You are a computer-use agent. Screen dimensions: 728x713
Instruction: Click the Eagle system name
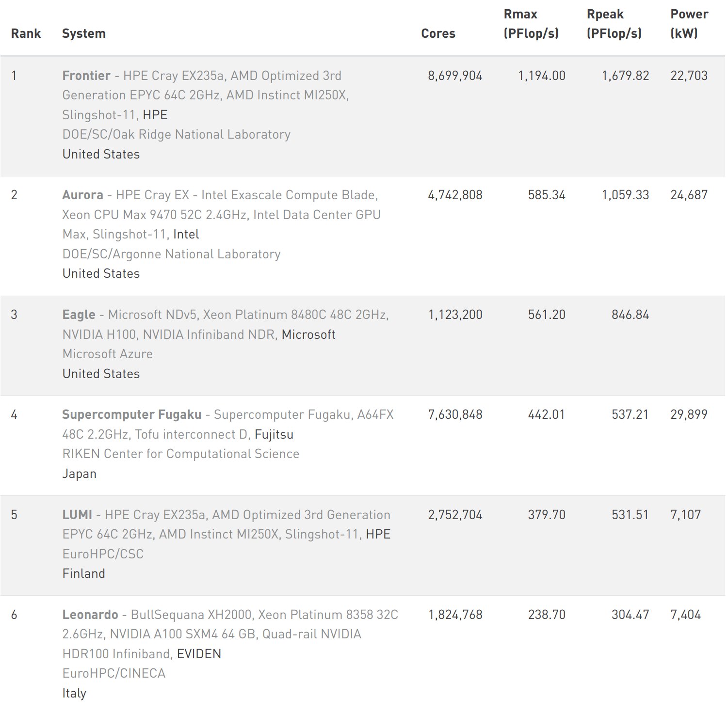tap(79, 315)
